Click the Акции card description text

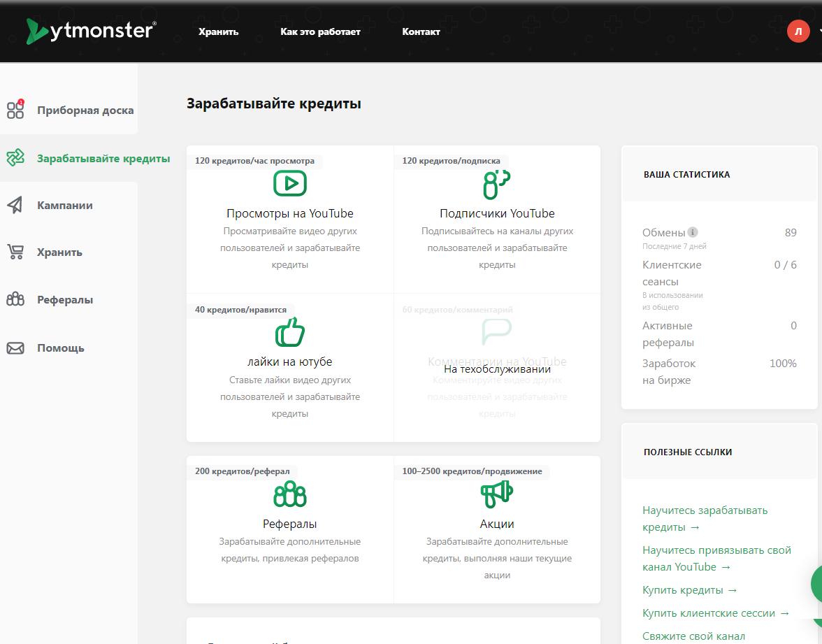(497, 559)
